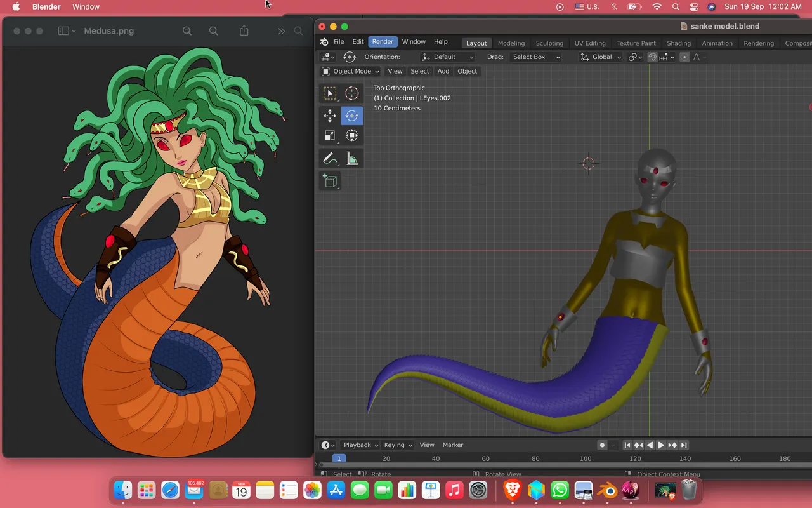Switch to the Shading workspace tab
This screenshot has width=812, height=508.
pos(679,43)
